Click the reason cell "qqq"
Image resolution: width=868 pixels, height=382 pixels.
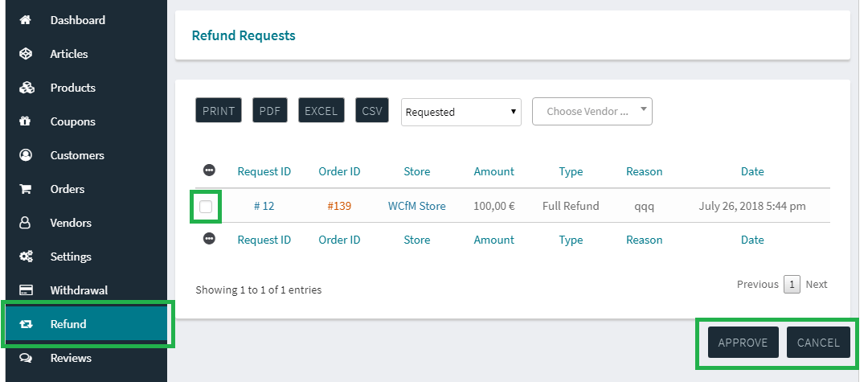pyautogui.click(x=645, y=207)
